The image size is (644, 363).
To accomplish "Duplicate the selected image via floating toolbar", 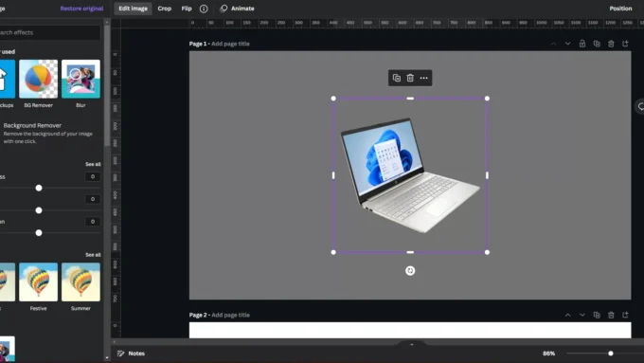I will point(396,78).
